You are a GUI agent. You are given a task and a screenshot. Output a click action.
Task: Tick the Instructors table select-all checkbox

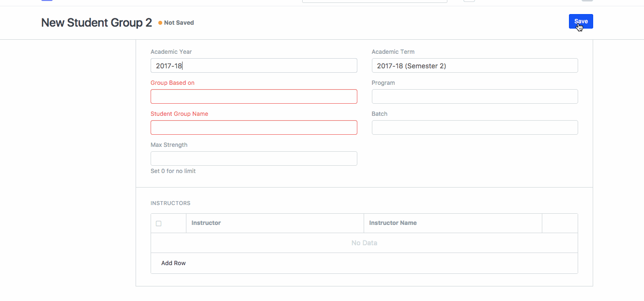tap(158, 223)
